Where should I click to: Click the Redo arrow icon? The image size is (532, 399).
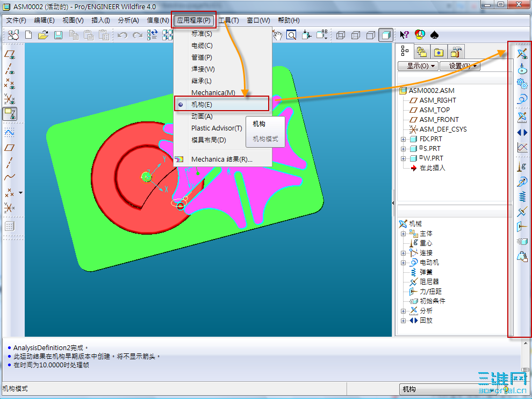tap(138, 35)
